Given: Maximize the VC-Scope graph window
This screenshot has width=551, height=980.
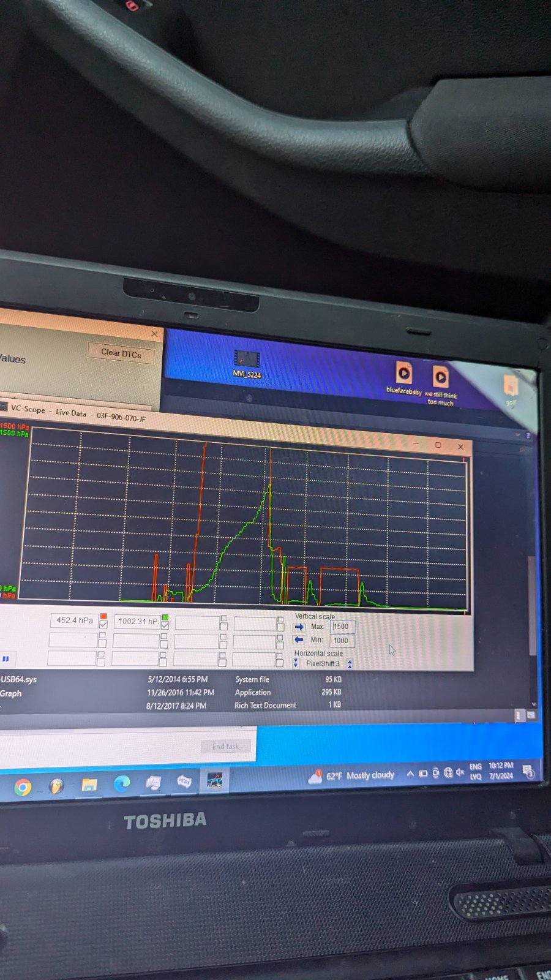Looking at the screenshot, I should 438,445.
